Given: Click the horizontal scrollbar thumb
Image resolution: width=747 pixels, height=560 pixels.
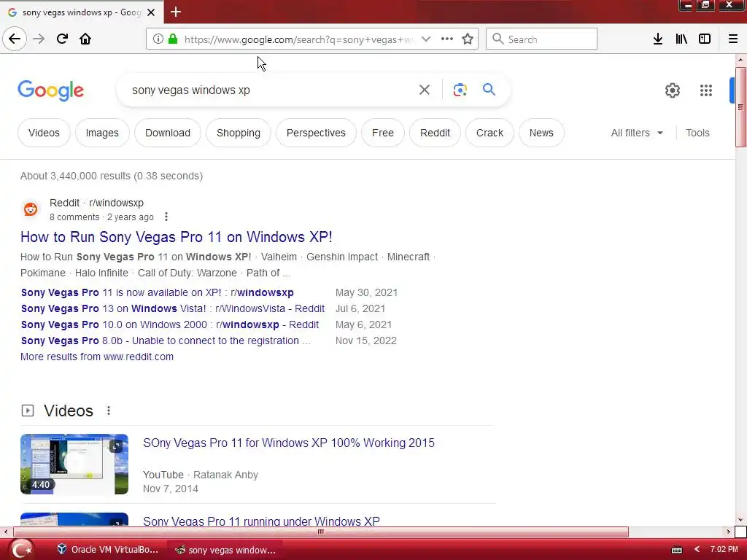Looking at the screenshot, I should coord(321,532).
